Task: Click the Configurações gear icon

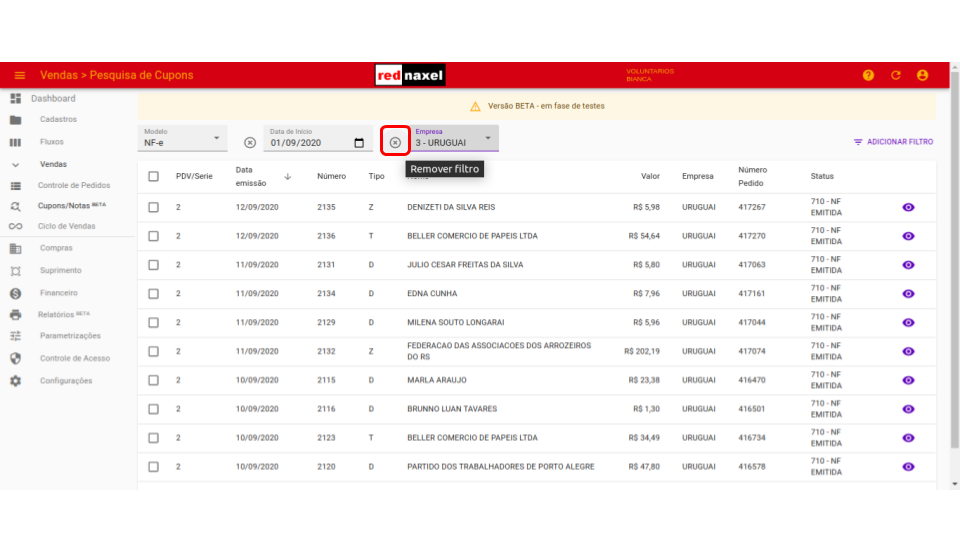Action: [15, 381]
